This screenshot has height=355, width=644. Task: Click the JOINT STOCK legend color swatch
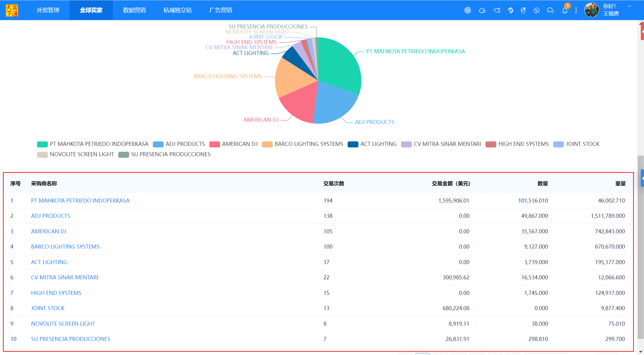tap(558, 144)
